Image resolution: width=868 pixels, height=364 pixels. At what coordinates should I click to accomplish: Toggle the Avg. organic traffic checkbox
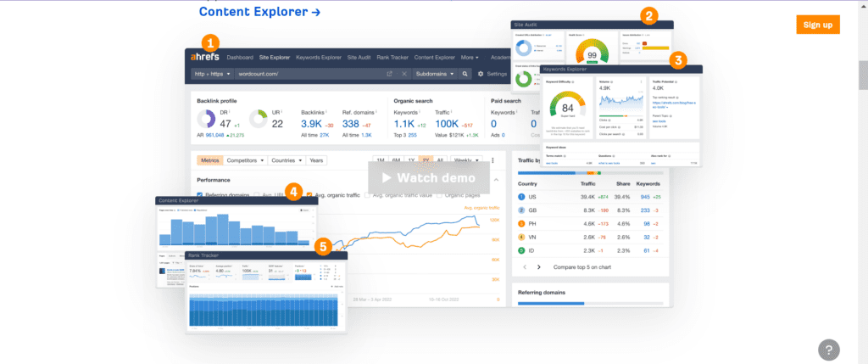[x=310, y=194]
